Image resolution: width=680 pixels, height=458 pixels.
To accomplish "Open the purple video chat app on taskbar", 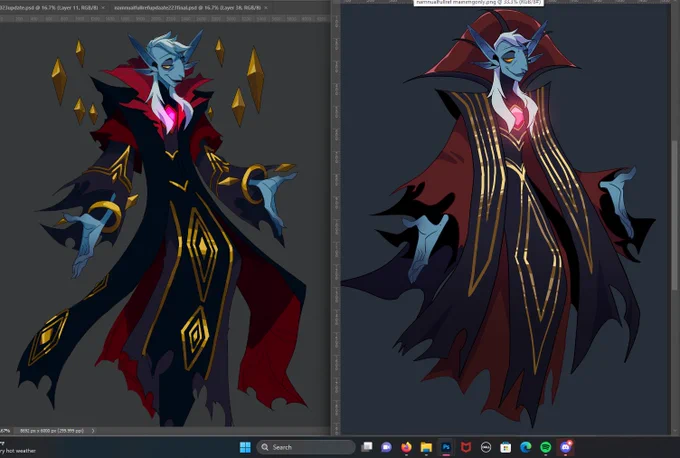I will point(386,447).
